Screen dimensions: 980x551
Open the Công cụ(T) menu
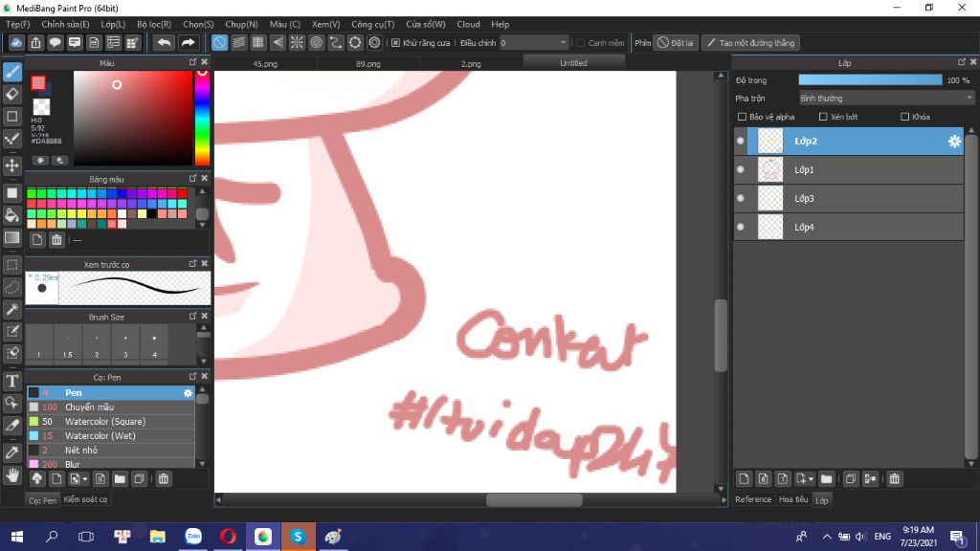click(x=372, y=24)
